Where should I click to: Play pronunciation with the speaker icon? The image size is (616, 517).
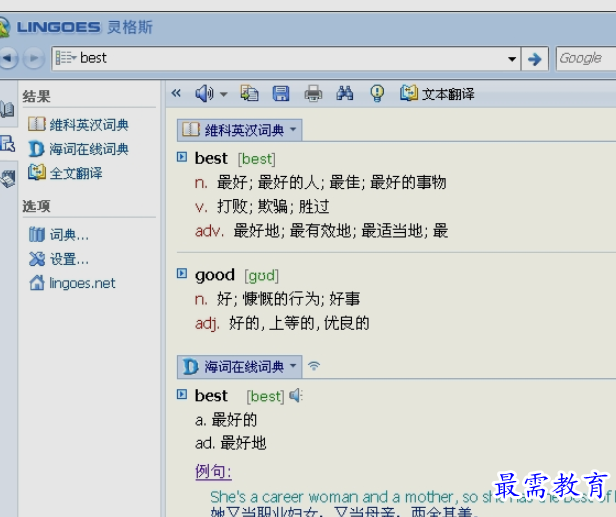[x=204, y=94]
